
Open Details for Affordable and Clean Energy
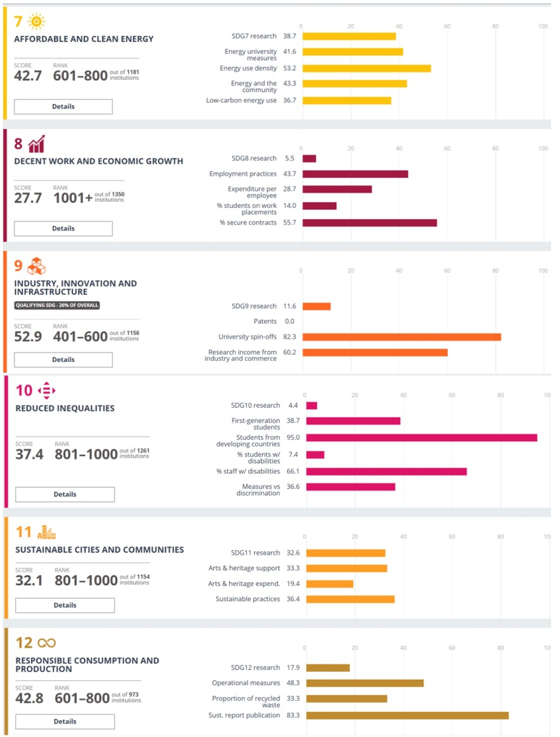click(x=63, y=107)
